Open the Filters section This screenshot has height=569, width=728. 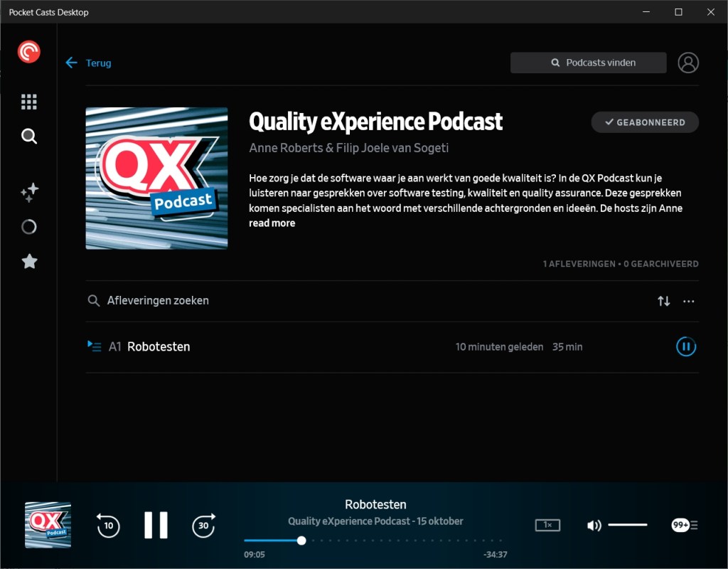tap(29, 226)
